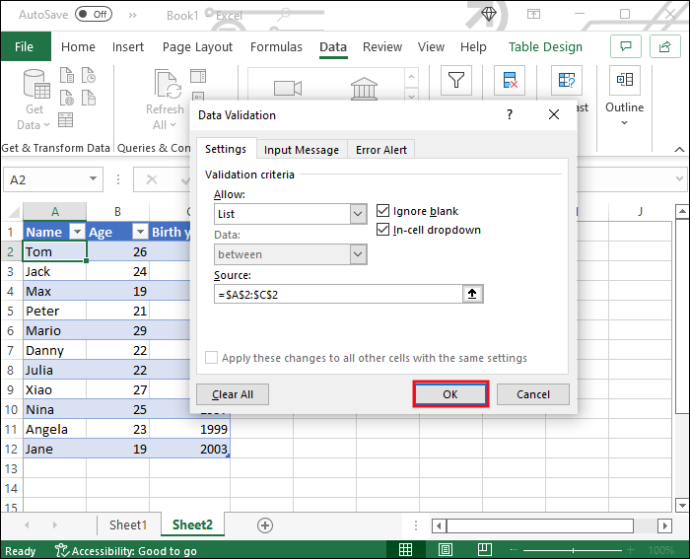The height and width of the screenshot is (559, 690).
Task: Open the Formulas ribbon tab
Action: [x=276, y=47]
